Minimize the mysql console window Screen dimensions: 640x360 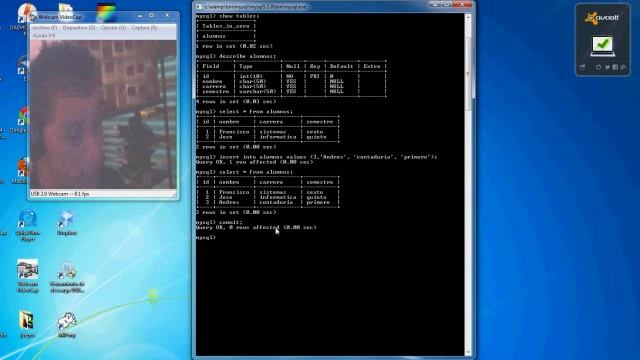[434, 4]
